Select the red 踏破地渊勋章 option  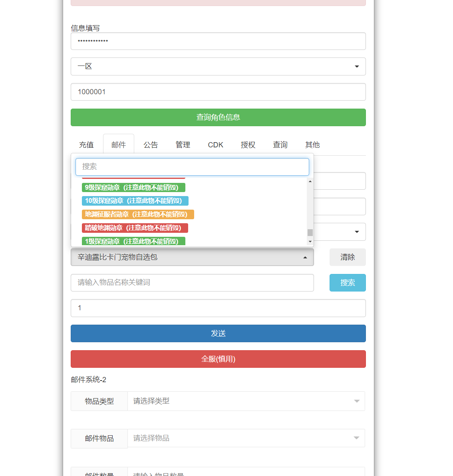(135, 228)
